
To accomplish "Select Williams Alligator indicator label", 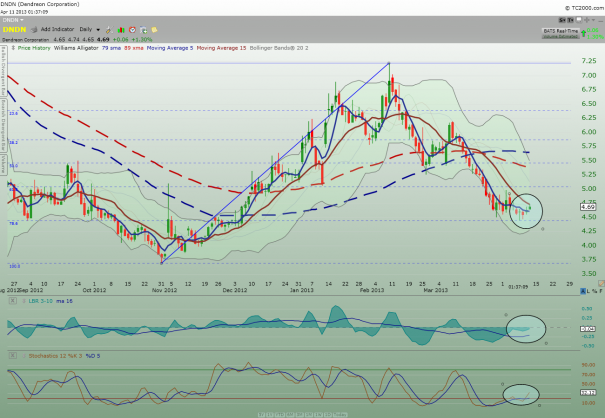I will (x=76, y=48).
